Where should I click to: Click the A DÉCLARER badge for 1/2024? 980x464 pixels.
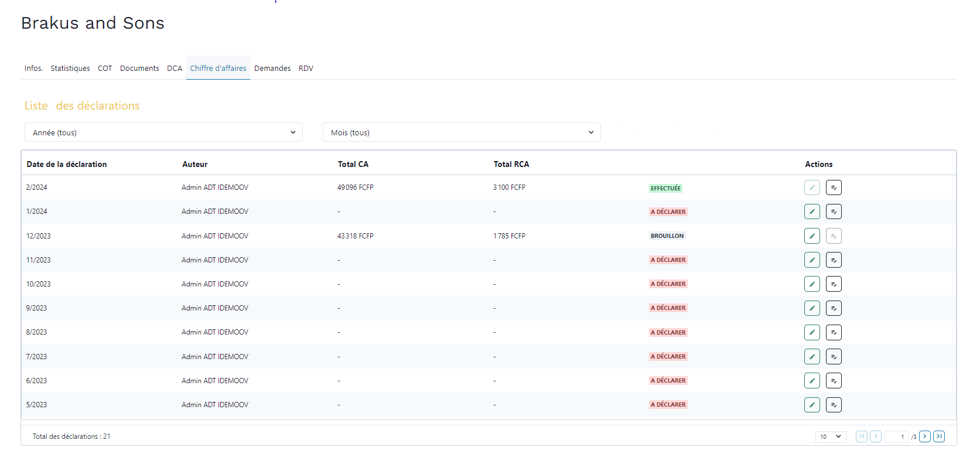pyautogui.click(x=668, y=212)
